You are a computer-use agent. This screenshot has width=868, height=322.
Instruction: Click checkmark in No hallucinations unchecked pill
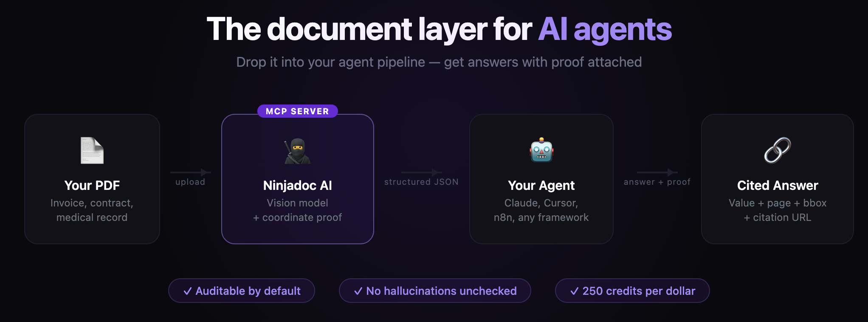click(x=358, y=291)
